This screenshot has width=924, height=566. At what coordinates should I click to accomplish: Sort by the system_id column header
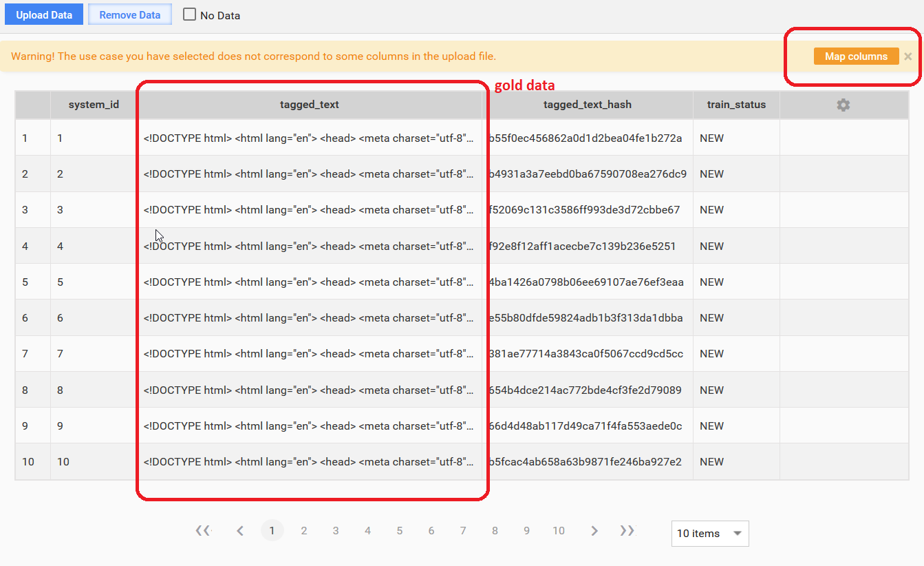[94, 105]
